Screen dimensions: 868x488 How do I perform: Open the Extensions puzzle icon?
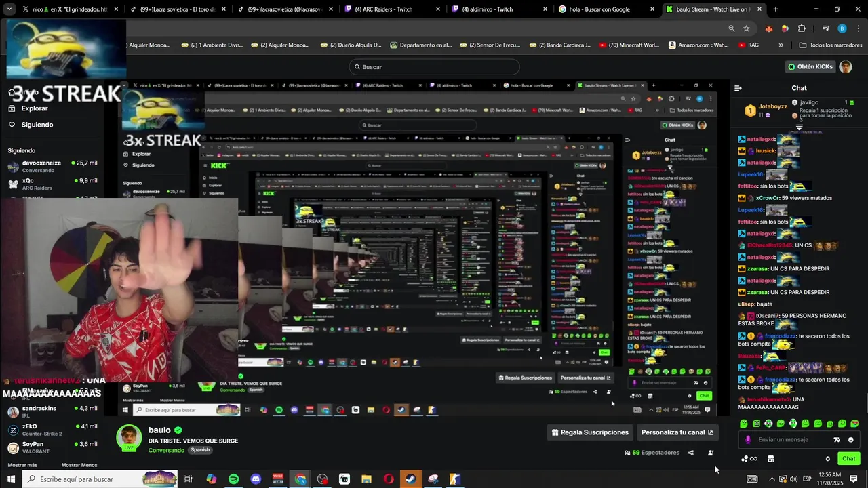pos(802,28)
